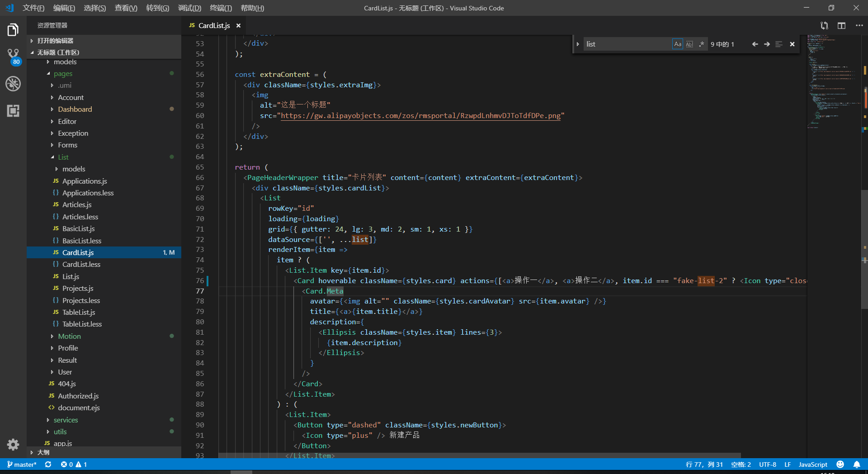Screen dimensions: 868x474
Task: Open the 终端 menu in menu bar
Action: coord(221,8)
